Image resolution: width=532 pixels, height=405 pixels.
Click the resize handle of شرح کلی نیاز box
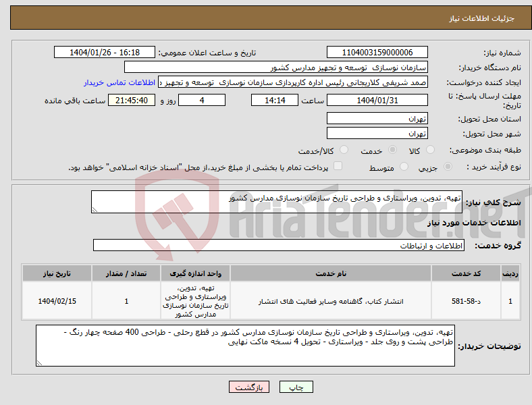95,210
